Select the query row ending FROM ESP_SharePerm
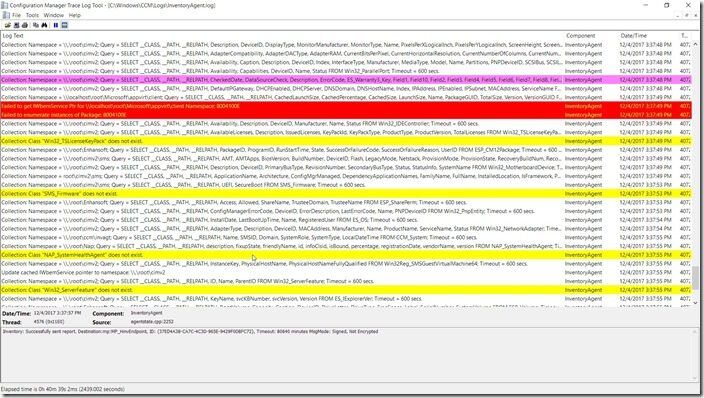This screenshot has width=704, height=398. tap(346, 202)
